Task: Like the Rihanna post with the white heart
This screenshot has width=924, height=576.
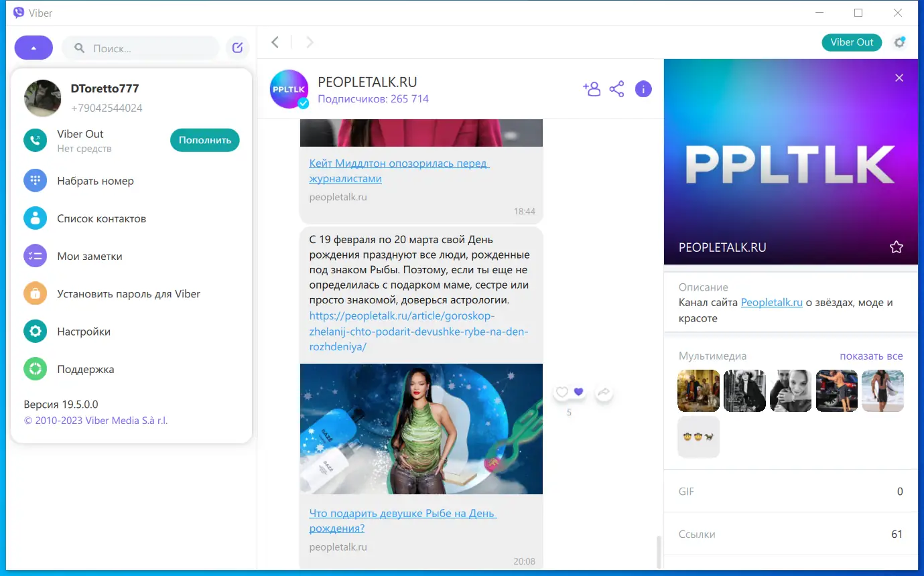Action: [x=562, y=391]
